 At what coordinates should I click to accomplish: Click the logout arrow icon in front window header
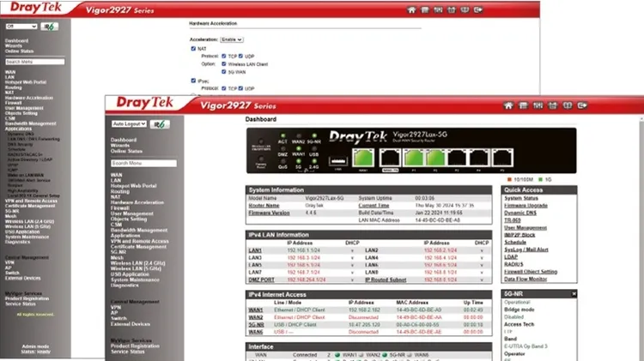pos(582,105)
